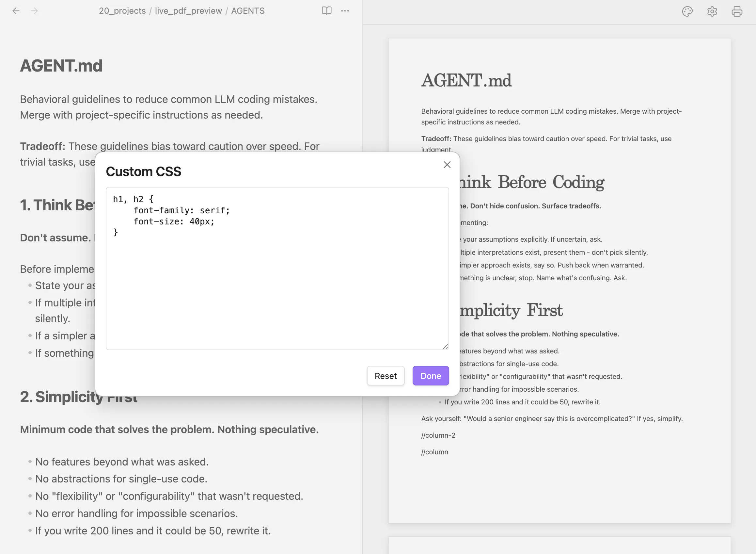Click '//column' text in the preview
756x554 pixels.
[434, 452]
